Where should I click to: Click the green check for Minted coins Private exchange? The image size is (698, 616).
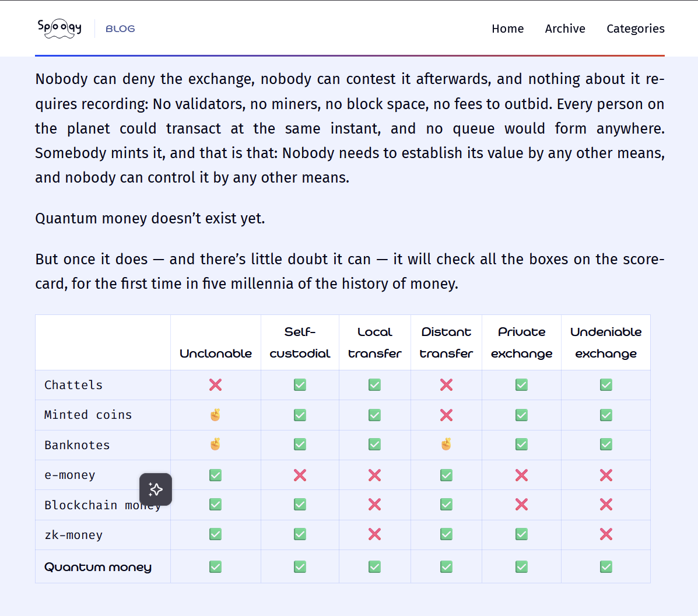(x=521, y=415)
